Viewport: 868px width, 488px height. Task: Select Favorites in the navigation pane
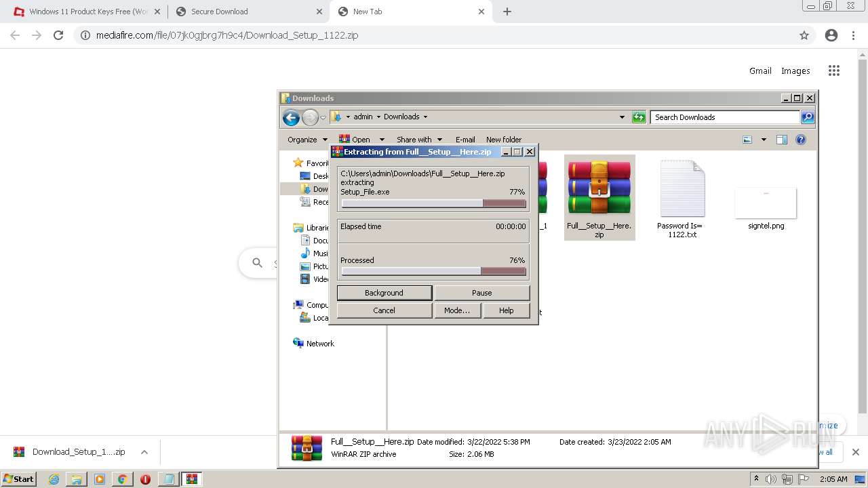click(x=311, y=163)
